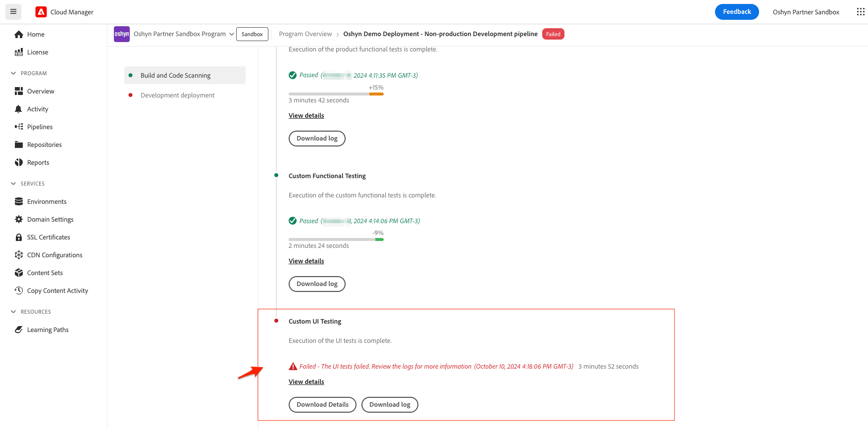Screen dimensions: 868x429
Task: Toggle the hamburger navigation menu
Action: pyautogui.click(x=13, y=12)
